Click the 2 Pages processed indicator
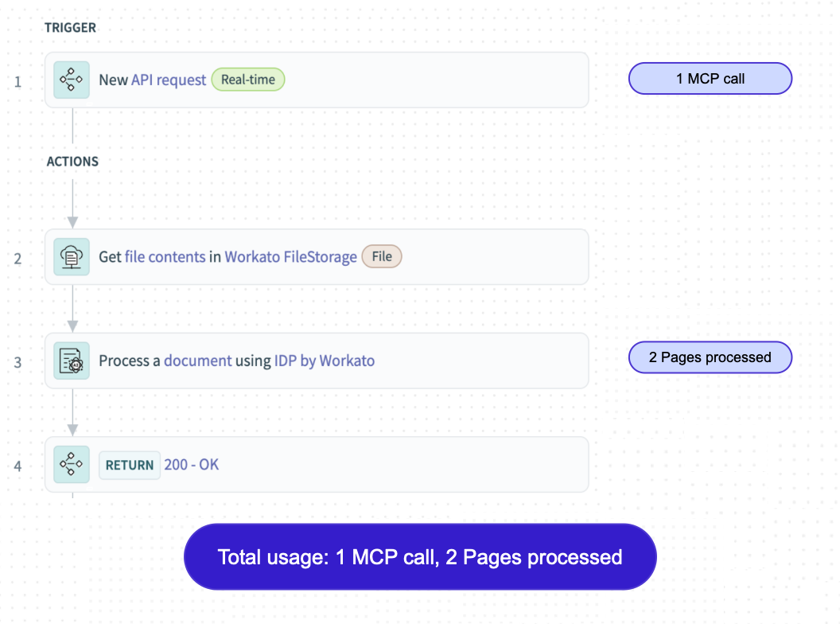Viewport: 840px width, 624px height. (710, 357)
